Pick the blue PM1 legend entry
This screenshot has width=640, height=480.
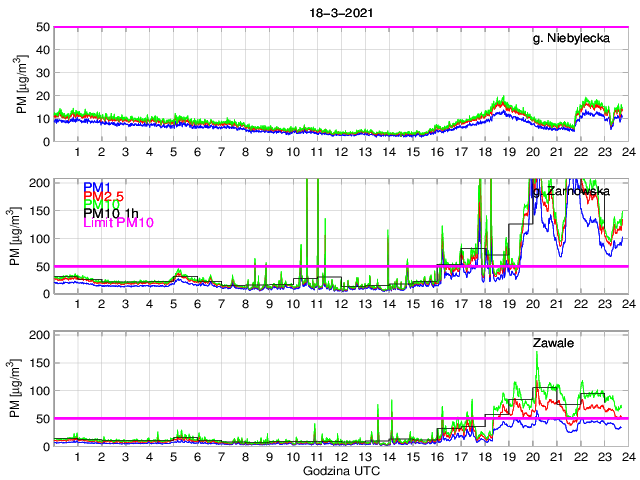(x=98, y=187)
